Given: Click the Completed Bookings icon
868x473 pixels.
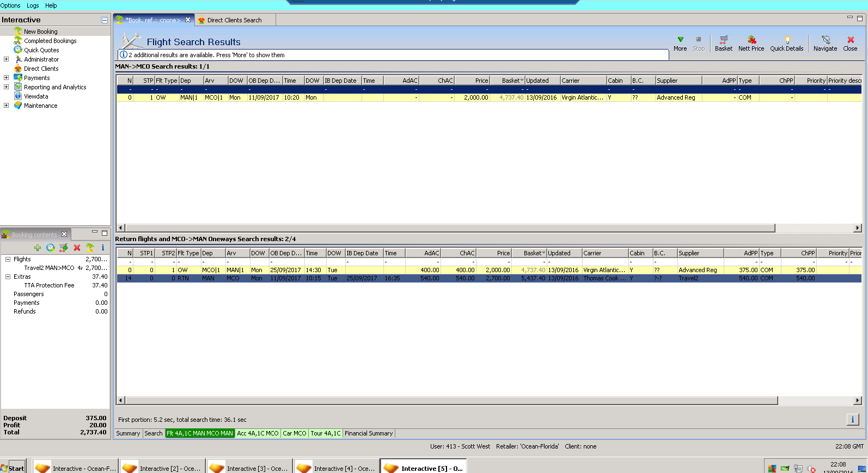Looking at the screenshot, I should pyautogui.click(x=18, y=41).
